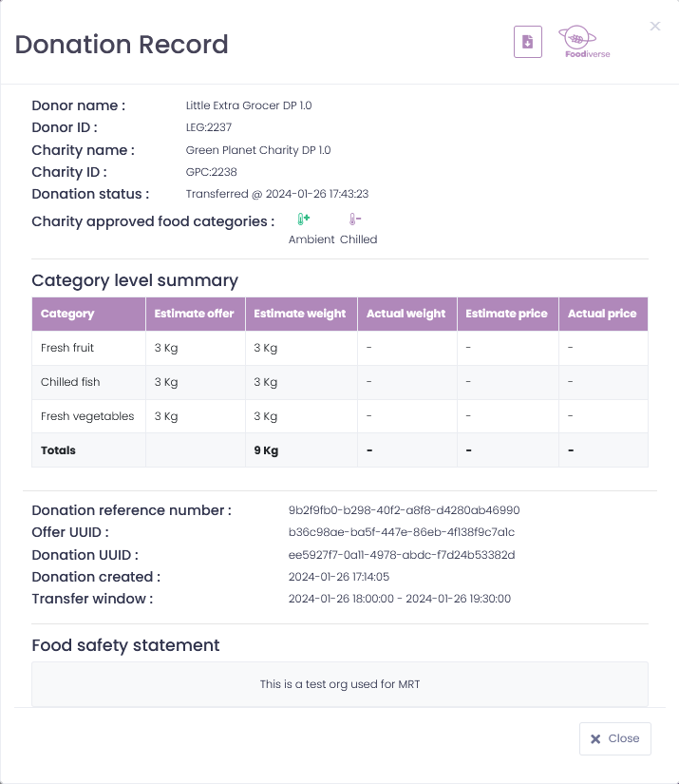Click the Chilled food category icon
The image size is (679, 784).
click(x=355, y=220)
